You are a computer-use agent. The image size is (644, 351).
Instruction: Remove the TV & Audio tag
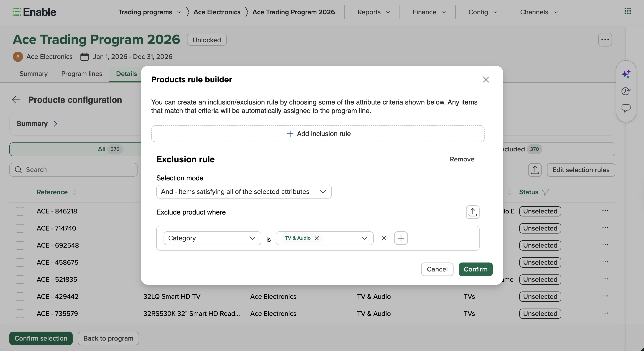click(x=316, y=238)
